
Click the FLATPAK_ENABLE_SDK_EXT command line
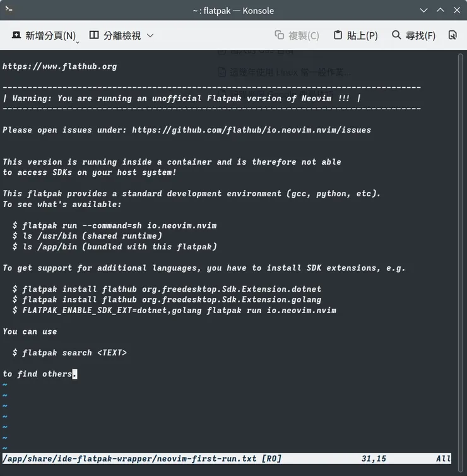[x=174, y=310]
